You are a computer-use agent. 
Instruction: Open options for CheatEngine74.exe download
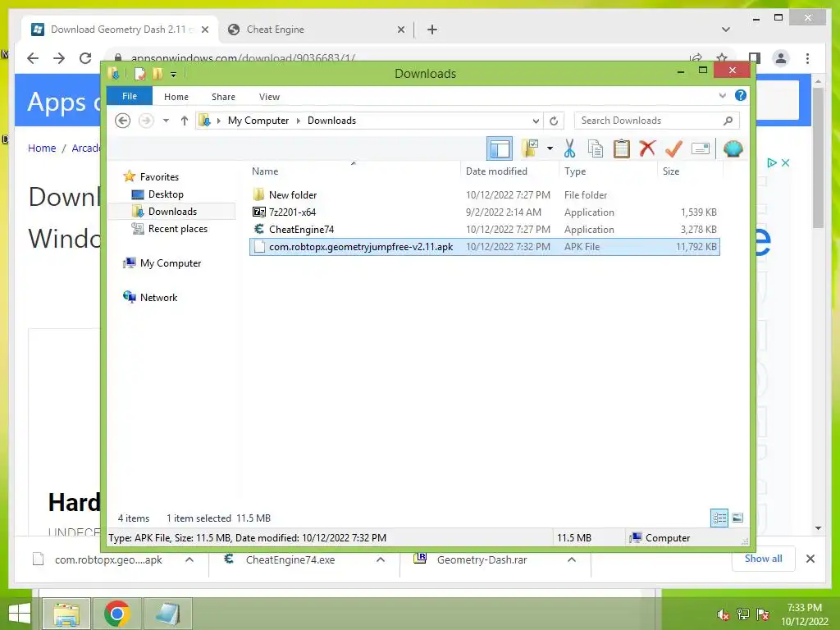(x=381, y=559)
